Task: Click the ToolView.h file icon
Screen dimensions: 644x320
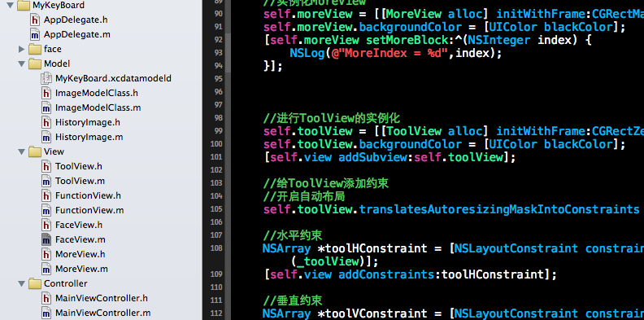Action: tap(46, 167)
